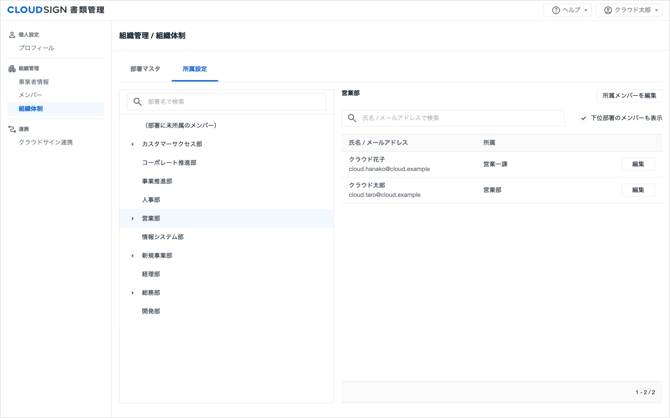The height and width of the screenshot is (418, 670).
Task: Click the 営業一課 cell
Action: click(x=495, y=164)
